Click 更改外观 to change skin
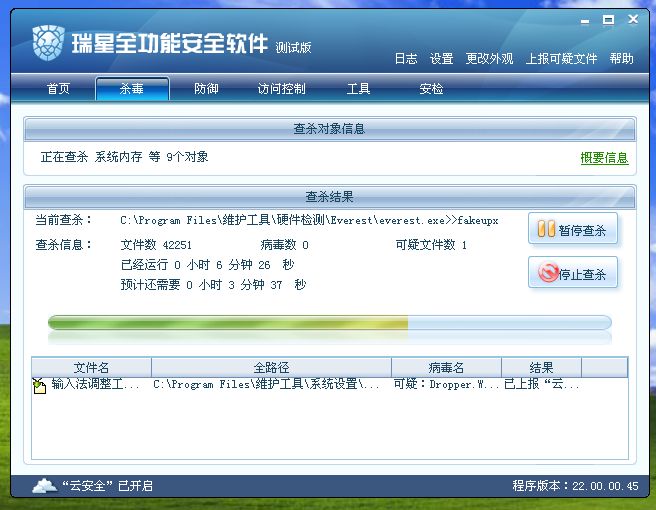This screenshot has width=656, height=510. click(489, 59)
